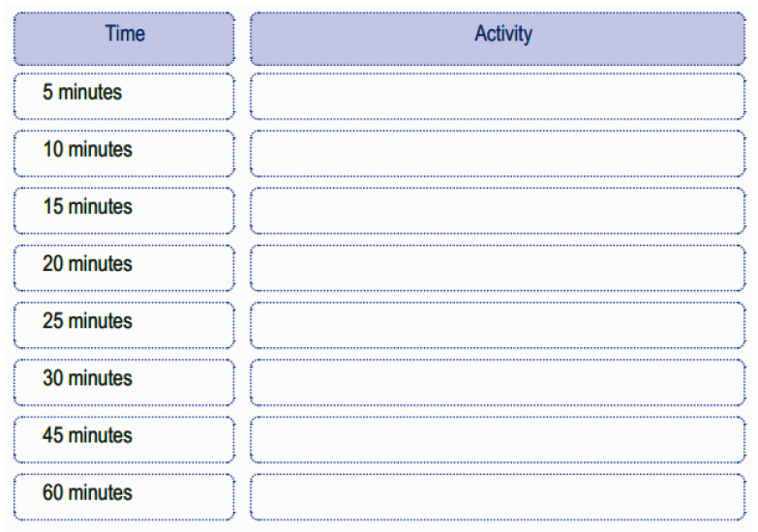The width and height of the screenshot is (758, 532).
Task: Place cursor in the 25 minutes Activity box
Action: click(x=498, y=323)
